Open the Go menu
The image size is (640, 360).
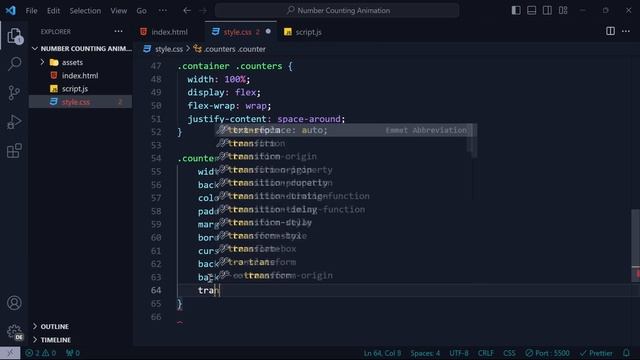pyautogui.click(x=142, y=11)
